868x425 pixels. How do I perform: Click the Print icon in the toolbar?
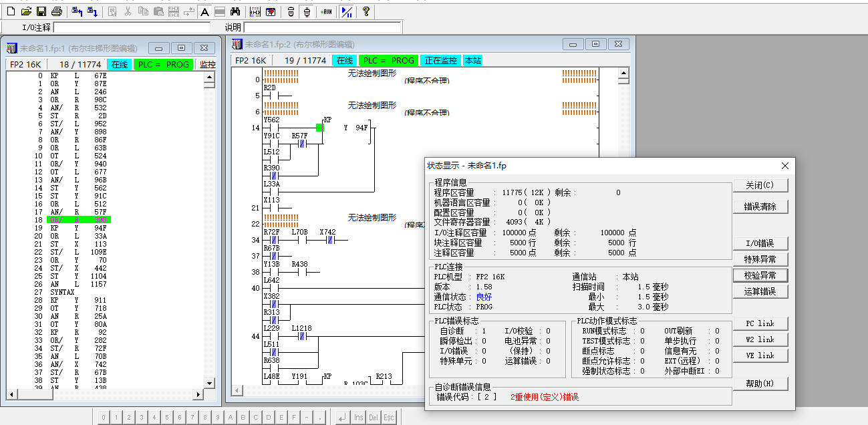pyautogui.click(x=57, y=11)
